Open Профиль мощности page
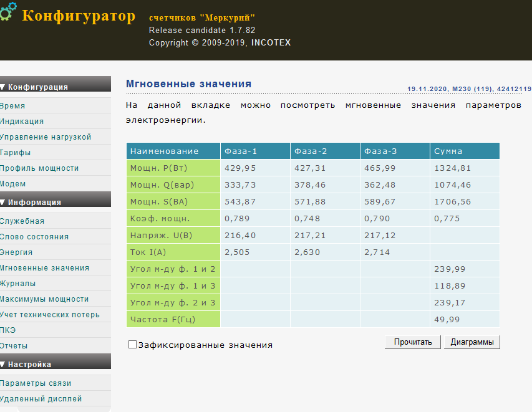The width and height of the screenshot is (532, 412). pos(39,168)
